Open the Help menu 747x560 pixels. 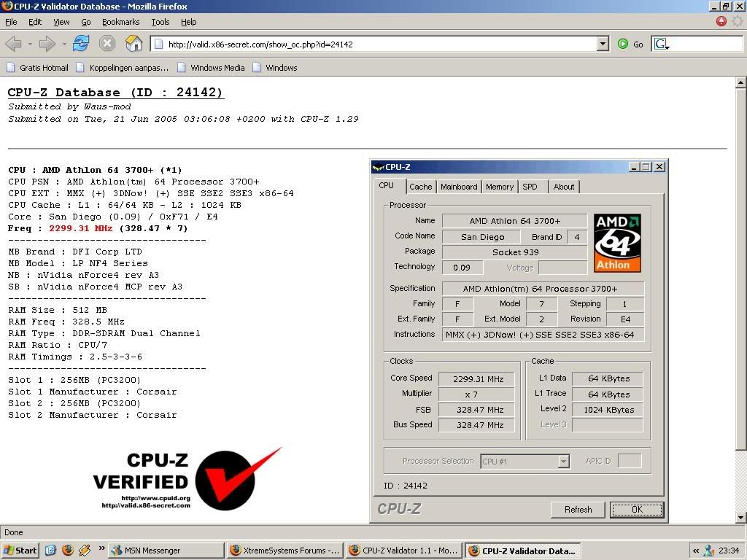pos(188,22)
